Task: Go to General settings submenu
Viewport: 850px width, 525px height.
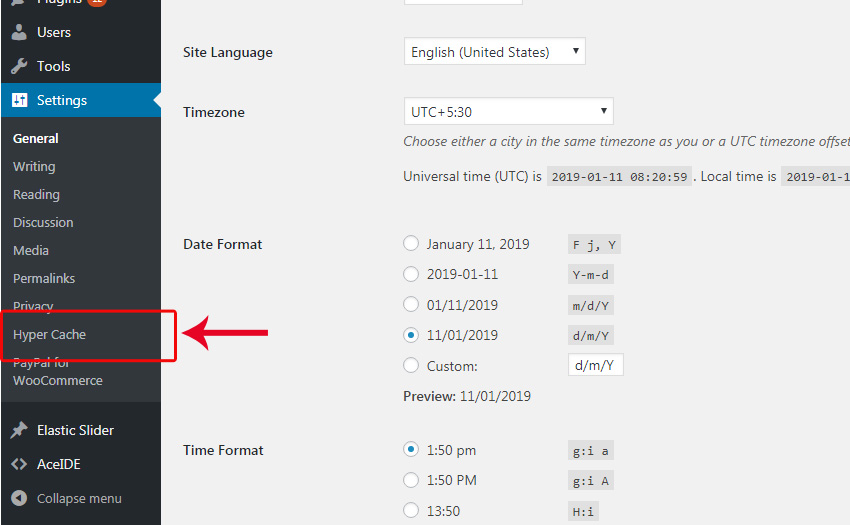Action: [x=35, y=138]
